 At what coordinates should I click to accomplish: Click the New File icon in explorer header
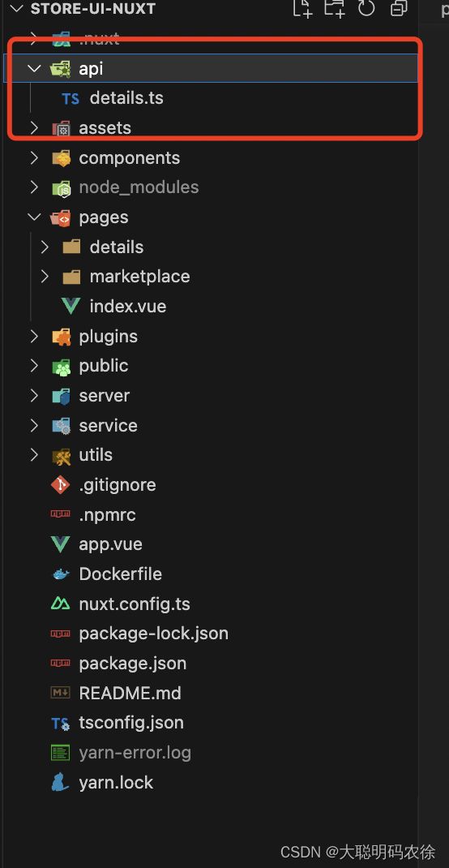point(302,8)
